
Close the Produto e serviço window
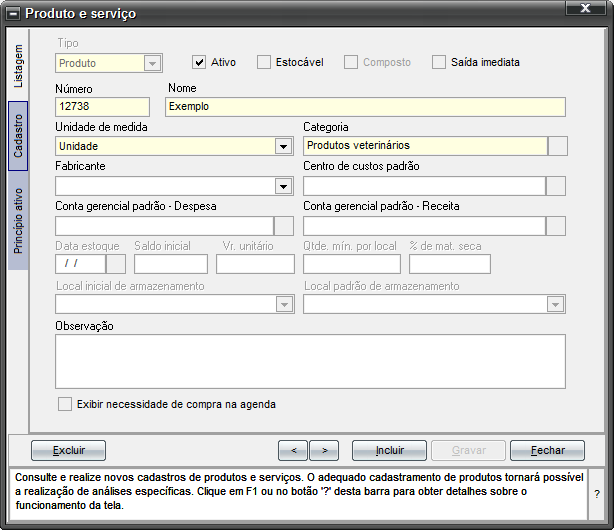(x=585, y=8)
